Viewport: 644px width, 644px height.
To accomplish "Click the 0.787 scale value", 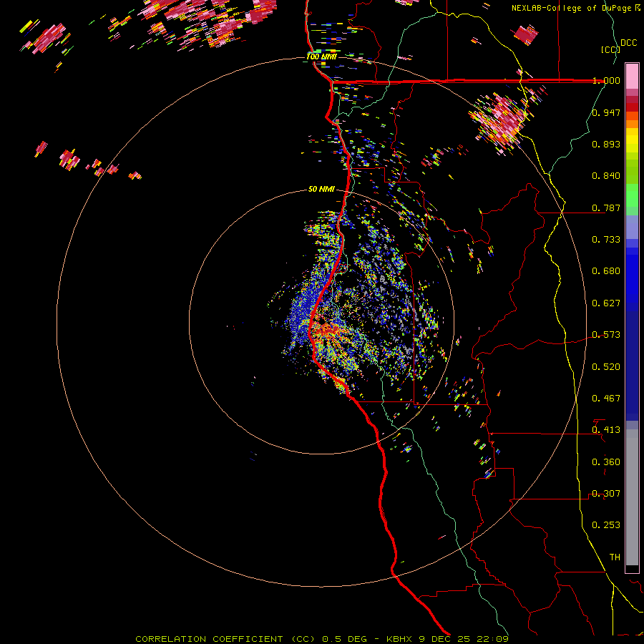I will (x=606, y=208).
